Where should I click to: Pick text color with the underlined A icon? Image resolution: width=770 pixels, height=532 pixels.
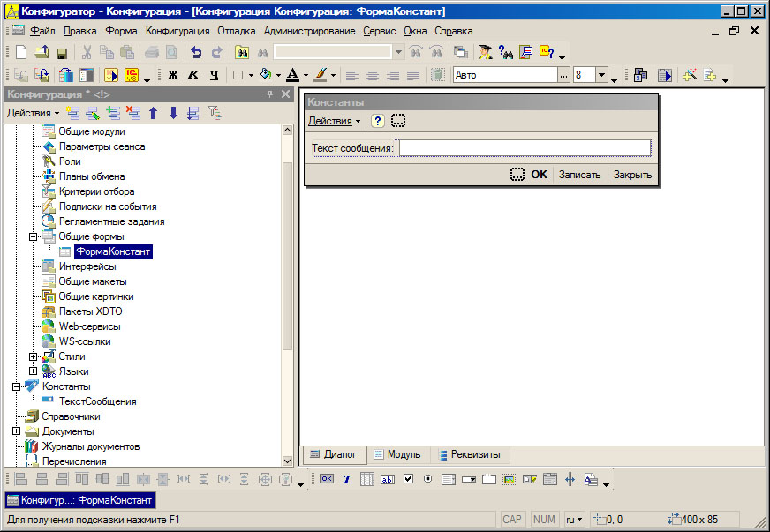(x=293, y=75)
